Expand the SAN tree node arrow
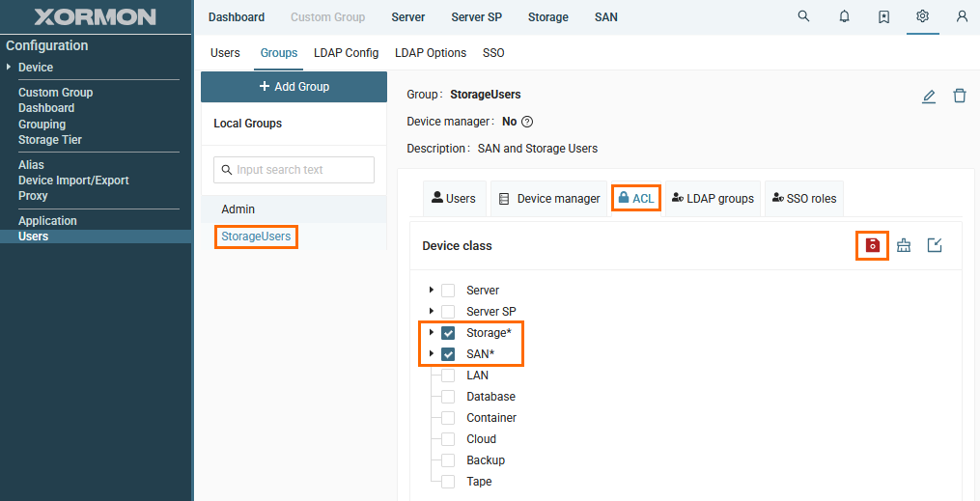980x501 pixels. tap(431, 354)
